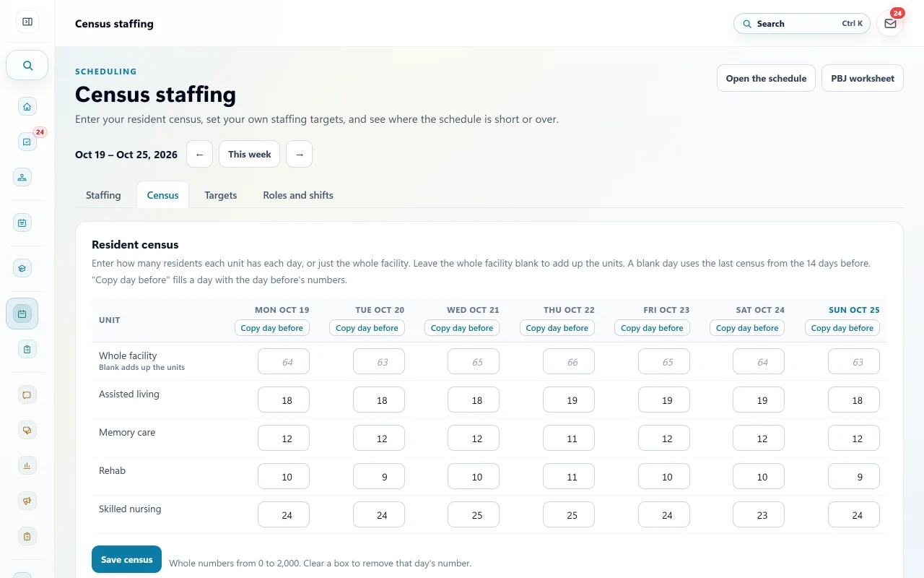Go to next week with right arrow
The image size is (924, 578).
(299, 154)
